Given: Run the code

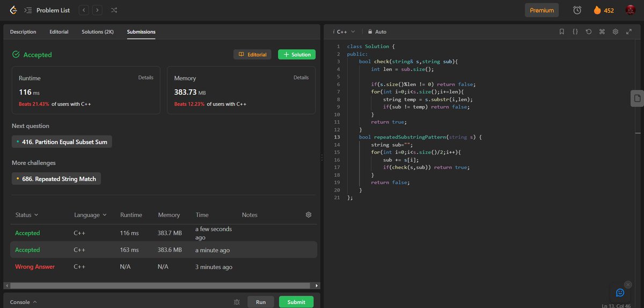Looking at the screenshot, I should point(261,302).
